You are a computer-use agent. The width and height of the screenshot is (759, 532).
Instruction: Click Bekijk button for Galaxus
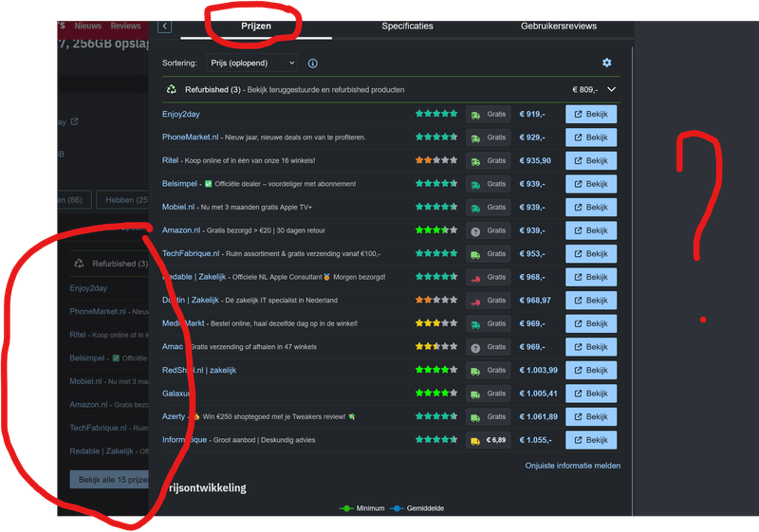pyautogui.click(x=591, y=394)
